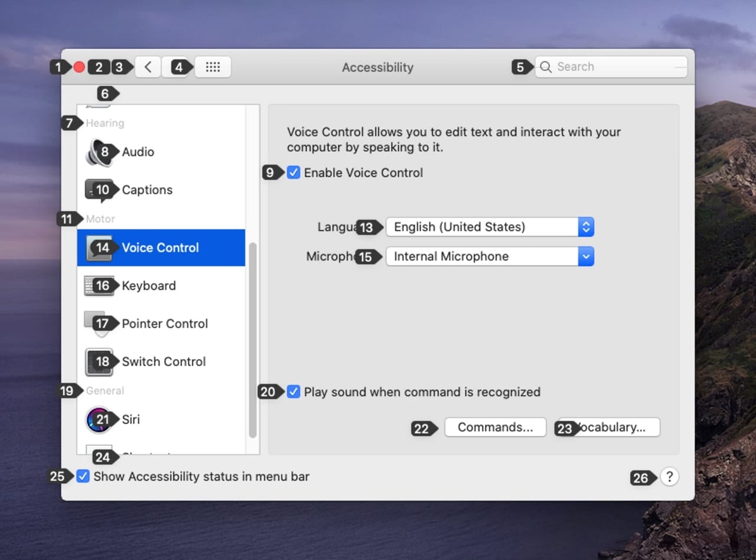Viewport: 756px width, 560px height.
Task: Close the Accessibility window with the red button
Action: click(x=79, y=67)
